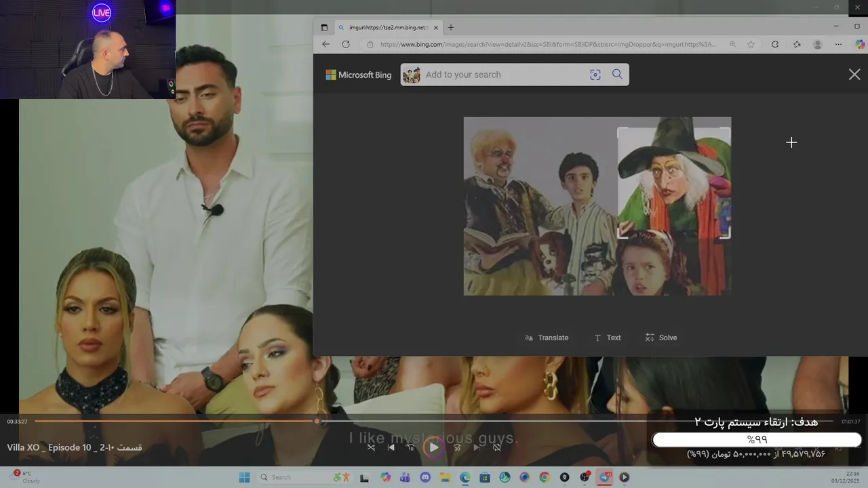This screenshot has width=868, height=488.
Task: Open Task View on taskbar
Action: click(x=364, y=477)
